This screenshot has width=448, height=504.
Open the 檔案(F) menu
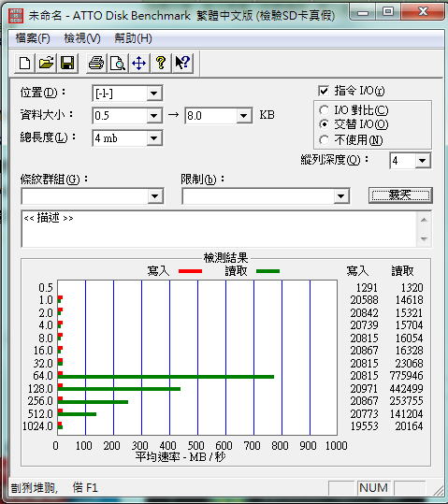pos(33,38)
